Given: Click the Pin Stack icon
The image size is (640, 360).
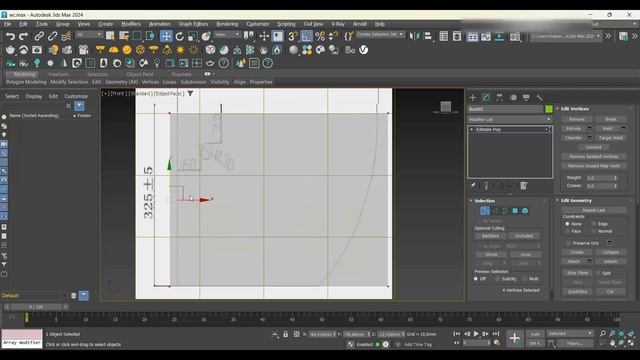Looking at the screenshot, I should [x=473, y=186].
